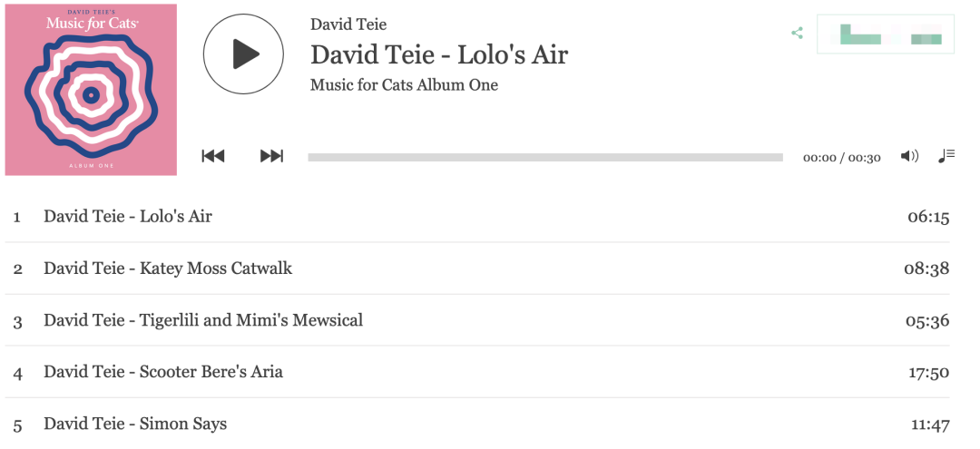
Task: Click track number 3 in list
Action: (x=17, y=321)
